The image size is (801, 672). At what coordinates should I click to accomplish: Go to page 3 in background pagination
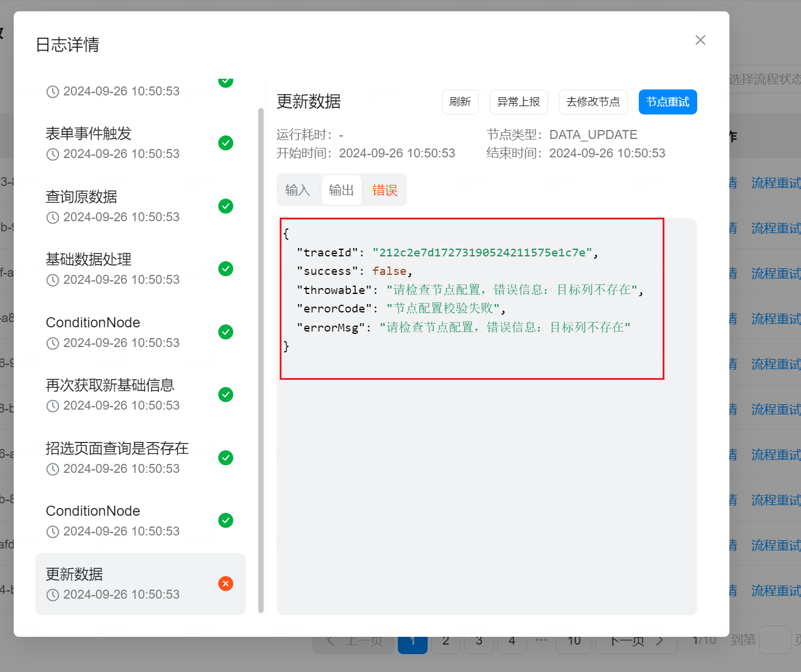pos(479,640)
